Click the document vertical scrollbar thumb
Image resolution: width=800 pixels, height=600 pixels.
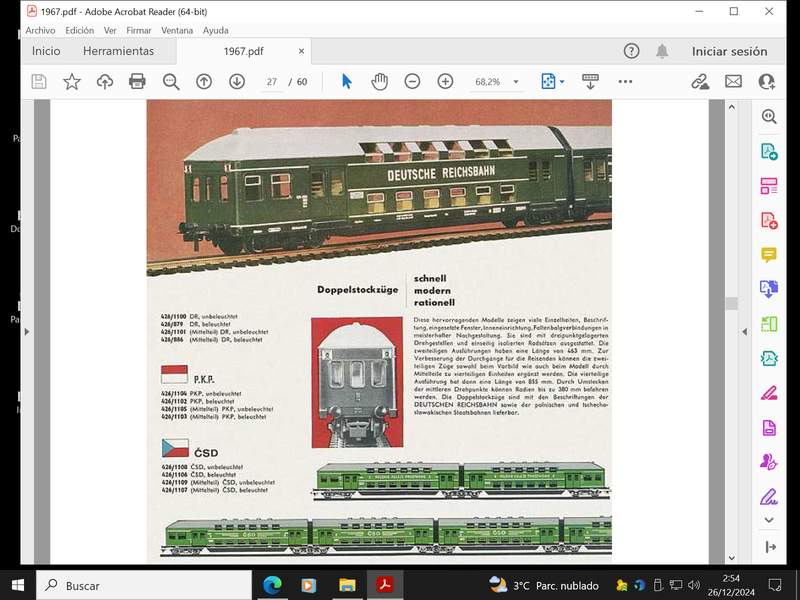732,303
